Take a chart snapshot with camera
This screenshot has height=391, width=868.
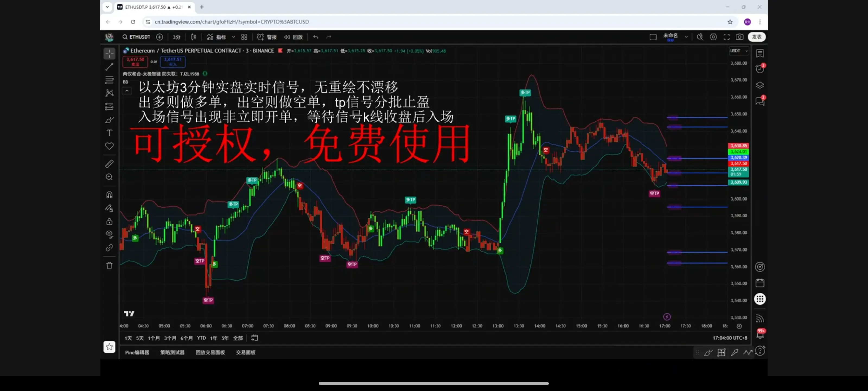coord(740,37)
